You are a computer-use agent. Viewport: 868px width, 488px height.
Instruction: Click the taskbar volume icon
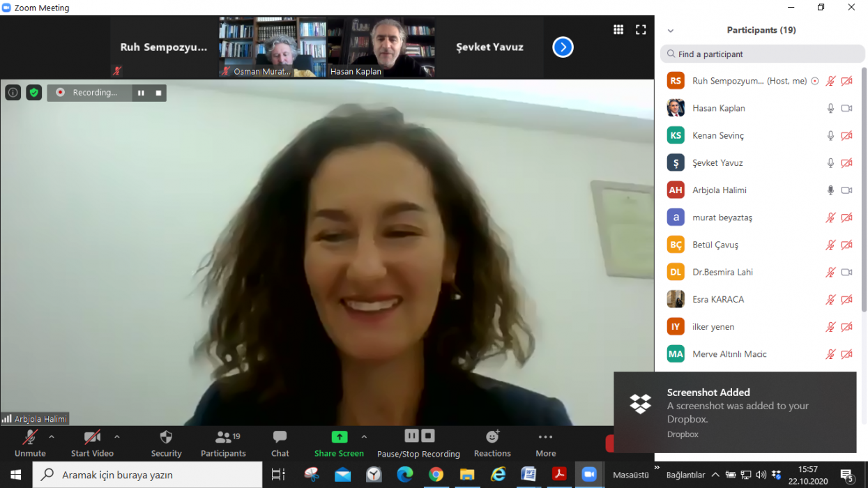coord(761,475)
